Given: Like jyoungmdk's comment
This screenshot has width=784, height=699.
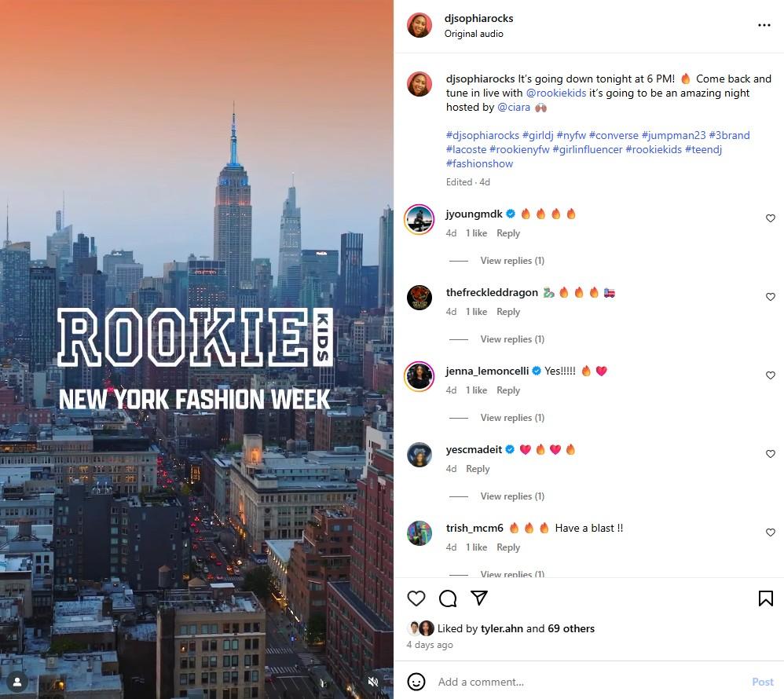Looking at the screenshot, I should pyautogui.click(x=771, y=218).
